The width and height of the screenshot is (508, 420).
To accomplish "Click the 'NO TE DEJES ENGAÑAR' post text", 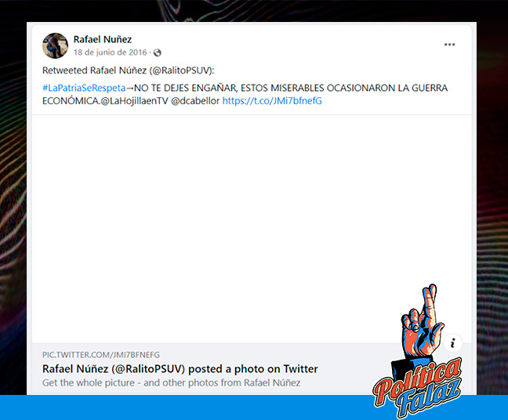I will [x=186, y=88].
